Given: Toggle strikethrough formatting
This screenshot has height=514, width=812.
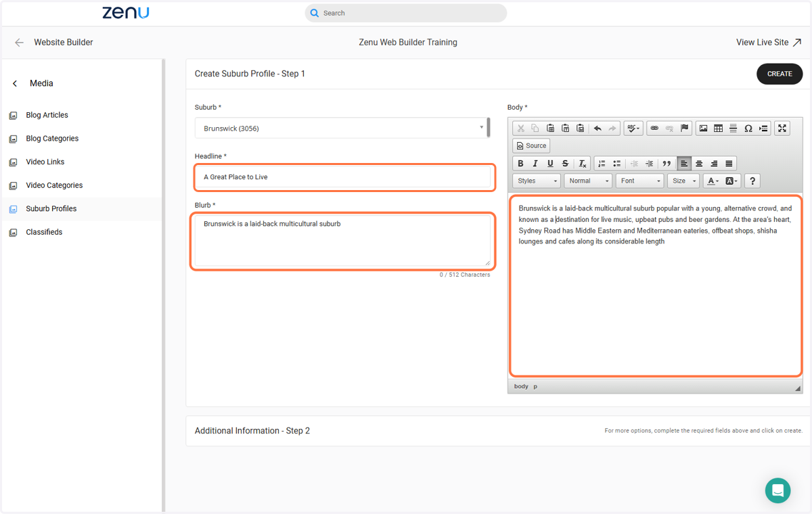Looking at the screenshot, I should click(565, 164).
